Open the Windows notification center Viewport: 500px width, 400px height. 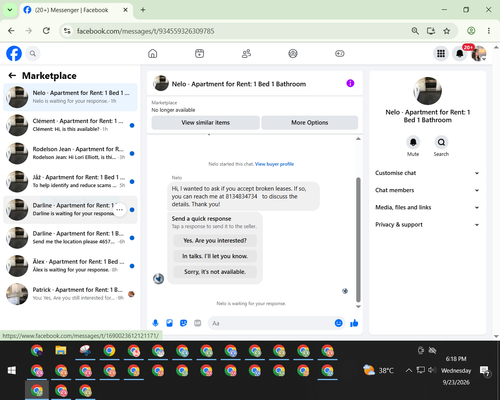[x=484, y=371]
